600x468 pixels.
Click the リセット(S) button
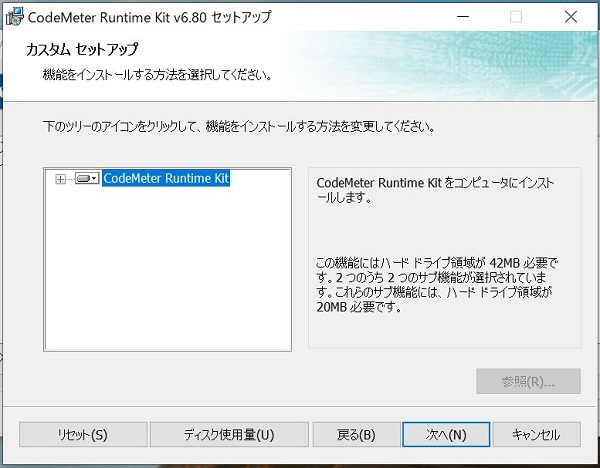83,434
